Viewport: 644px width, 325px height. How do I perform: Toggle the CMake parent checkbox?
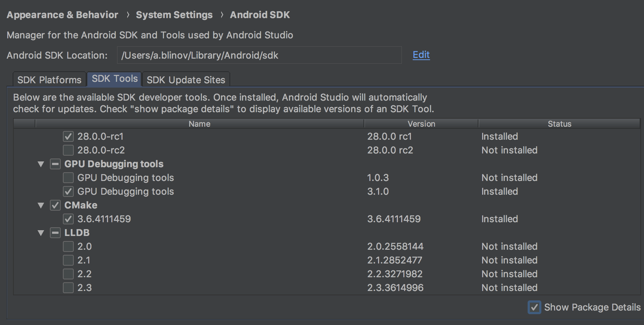click(55, 205)
